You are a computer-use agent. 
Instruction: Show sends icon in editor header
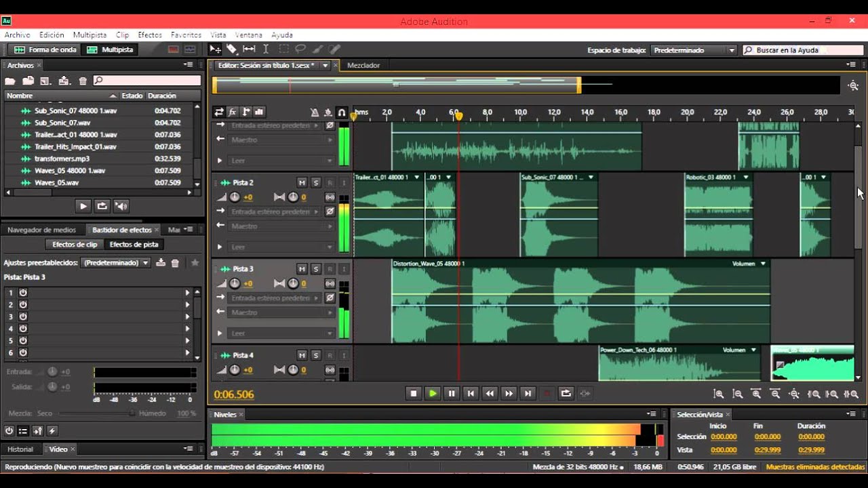pyautogui.click(x=246, y=112)
